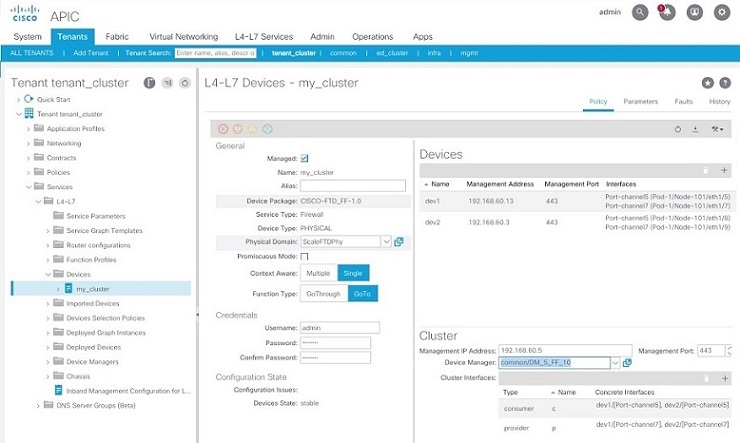Open linked Device Manager via copy icon
The width and height of the screenshot is (740, 443).
click(x=627, y=363)
